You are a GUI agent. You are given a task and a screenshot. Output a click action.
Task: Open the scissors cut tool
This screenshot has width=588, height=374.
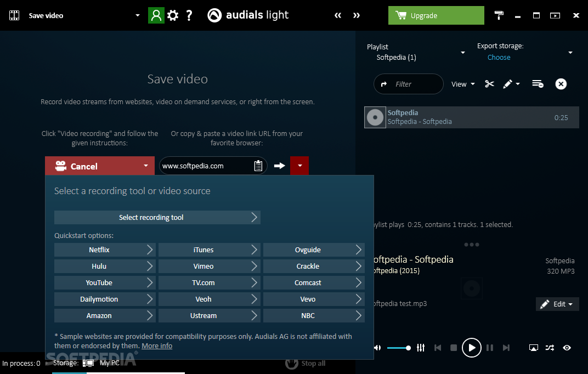[489, 84]
